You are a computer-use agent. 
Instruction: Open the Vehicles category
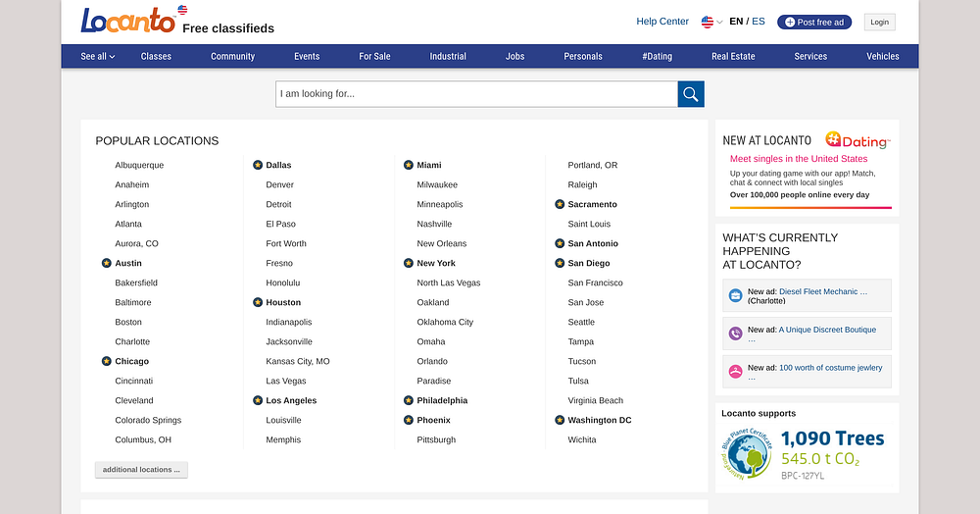tap(883, 56)
